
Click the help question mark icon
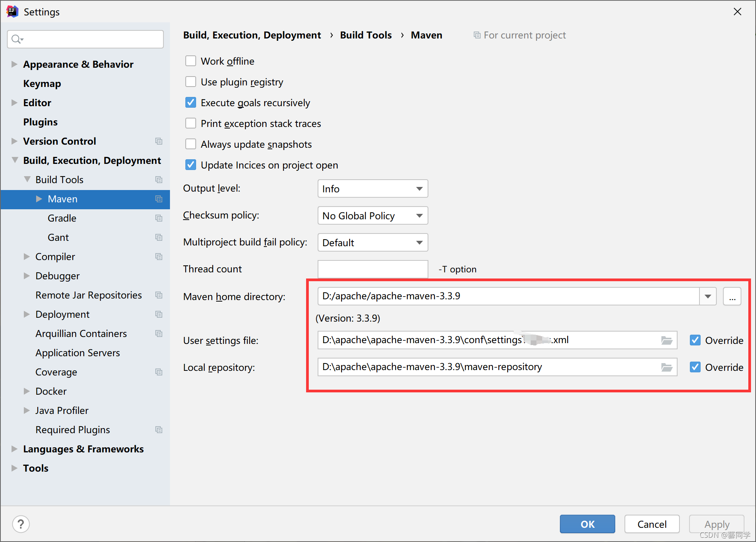point(21,524)
